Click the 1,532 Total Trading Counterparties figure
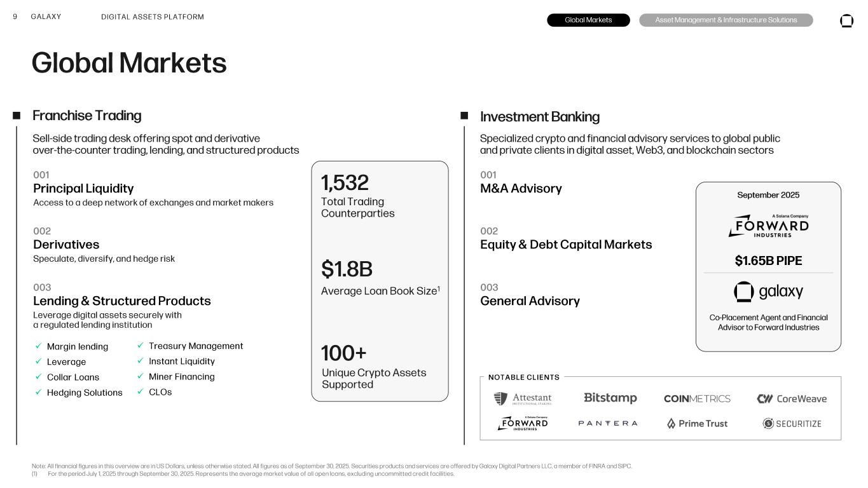Viewport: 868px width, 488px height. coord(345,183)
